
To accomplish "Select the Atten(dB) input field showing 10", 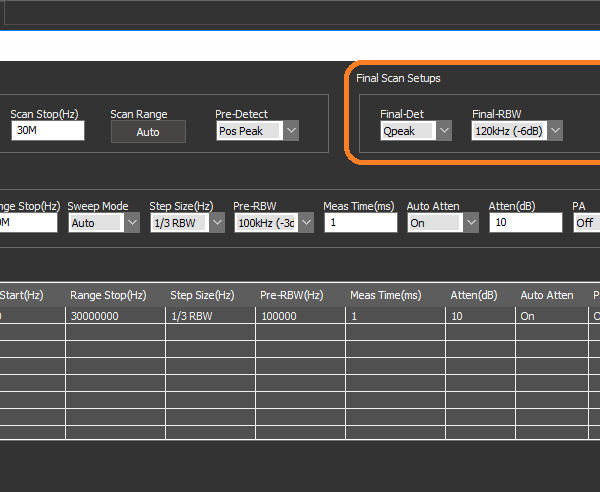I will click(525, 223).
